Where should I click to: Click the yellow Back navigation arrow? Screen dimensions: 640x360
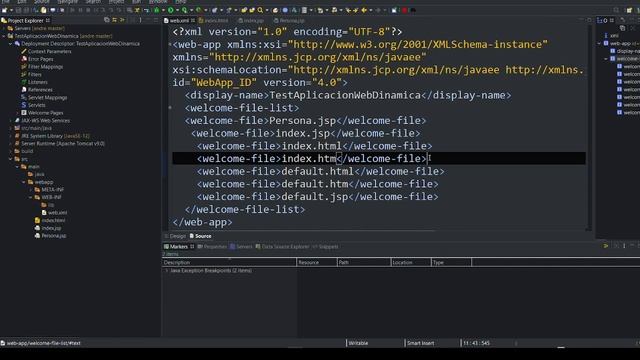tap(364, 10)
